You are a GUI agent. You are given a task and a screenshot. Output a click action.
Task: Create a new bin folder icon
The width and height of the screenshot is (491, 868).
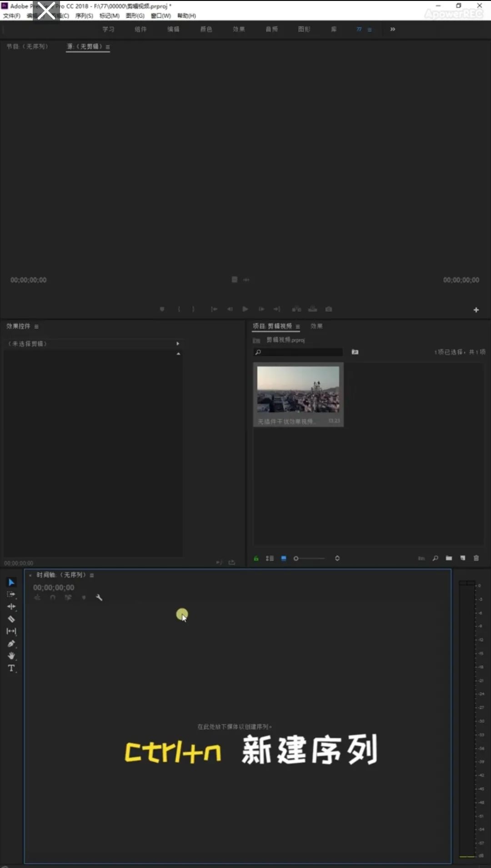click(449, 558)
